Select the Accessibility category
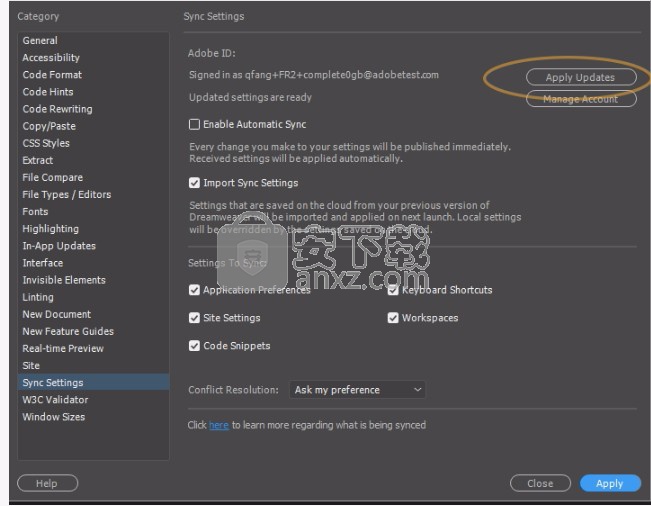Image resolution: width=651 pixels, height=506 pixels. [x=93, y=58]
